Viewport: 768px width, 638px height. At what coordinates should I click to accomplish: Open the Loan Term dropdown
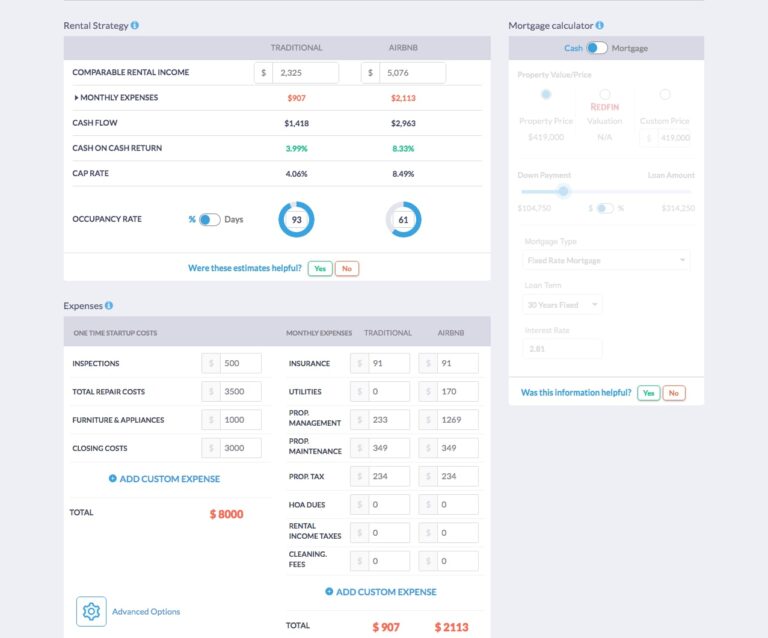[563, 304]
